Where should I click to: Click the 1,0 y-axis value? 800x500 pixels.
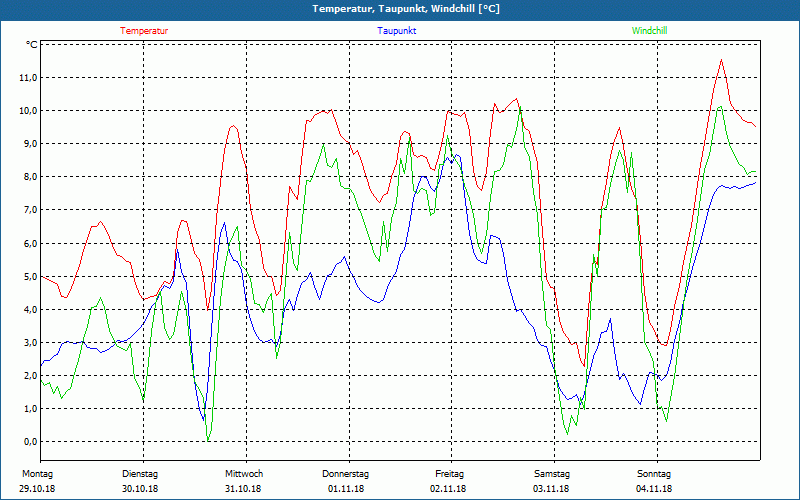click(x=31, y=409)
